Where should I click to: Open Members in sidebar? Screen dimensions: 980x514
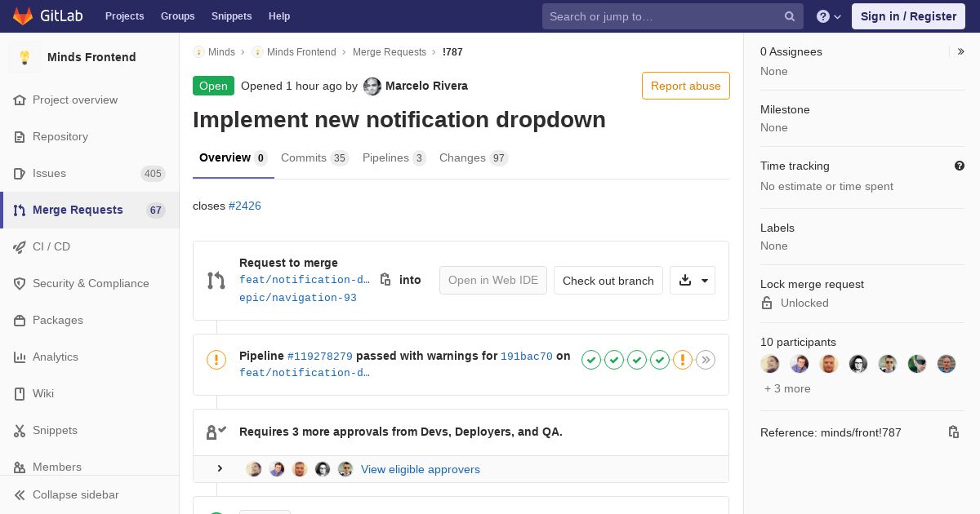pos(90,467)
